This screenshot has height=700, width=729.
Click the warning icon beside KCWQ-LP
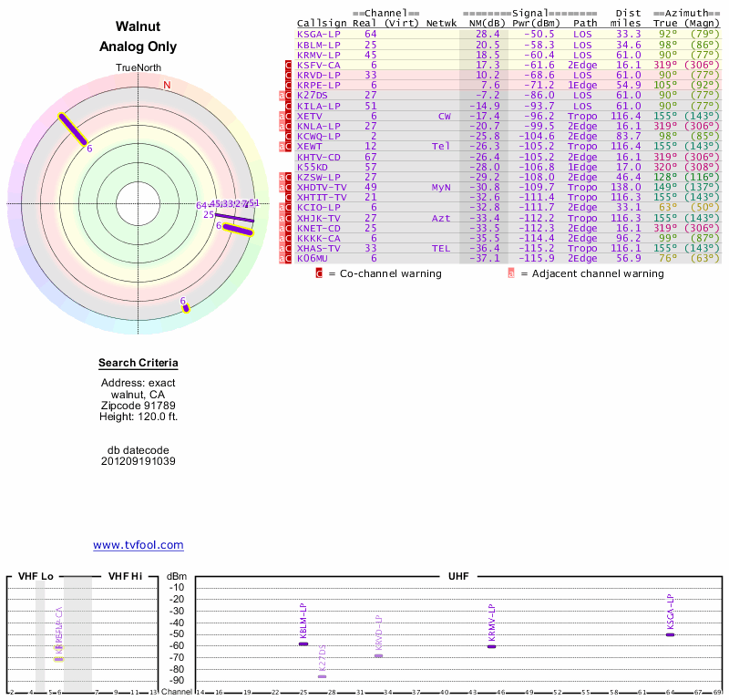(x=286, y=136)
